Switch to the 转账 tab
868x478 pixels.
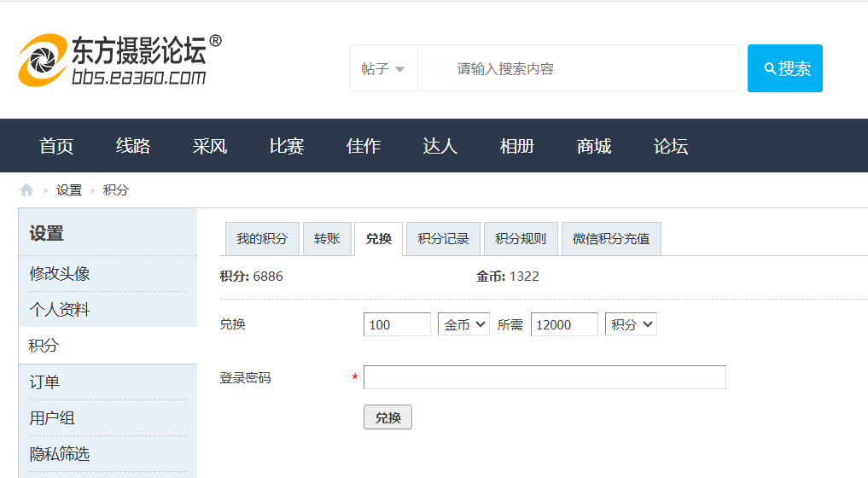[327, 239]
